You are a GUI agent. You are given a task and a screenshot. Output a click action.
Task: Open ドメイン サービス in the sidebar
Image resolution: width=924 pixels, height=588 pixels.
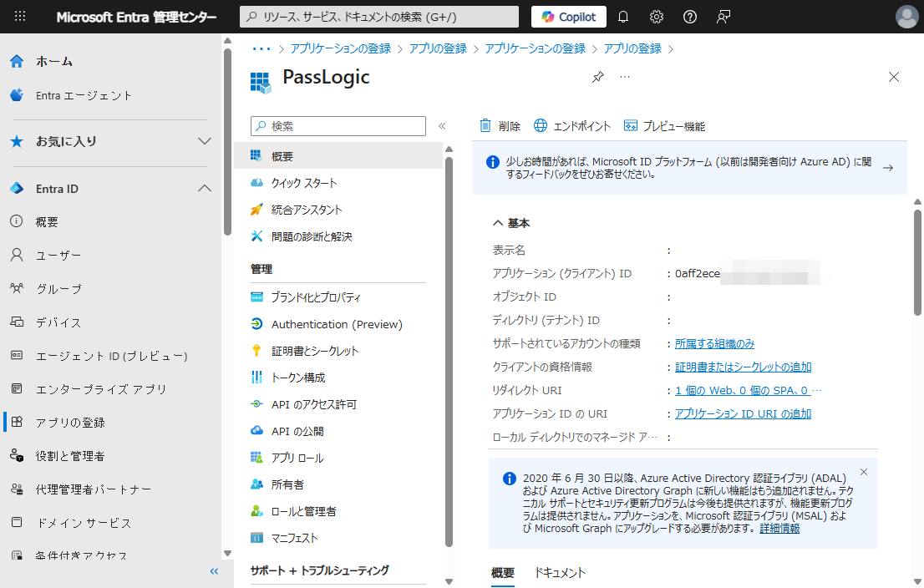pyautogui.click(x=84, y=523)
